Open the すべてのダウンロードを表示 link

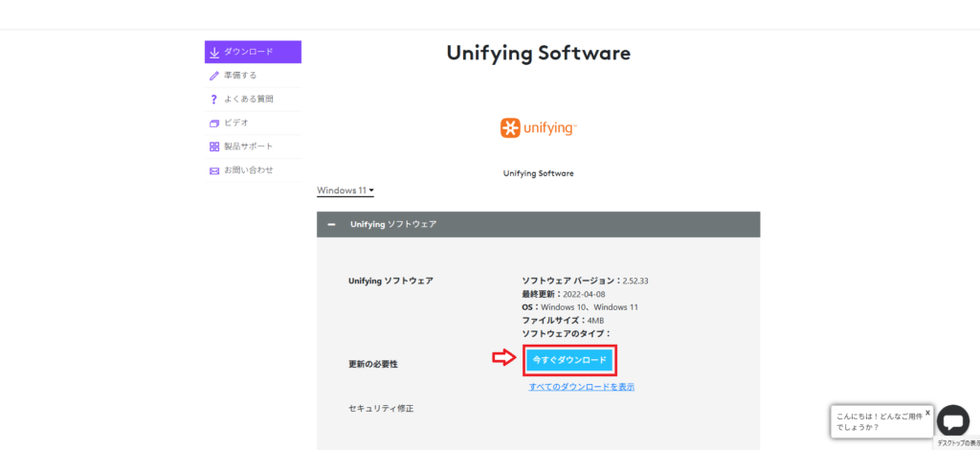pyautogui.click(x=581, y=387)
